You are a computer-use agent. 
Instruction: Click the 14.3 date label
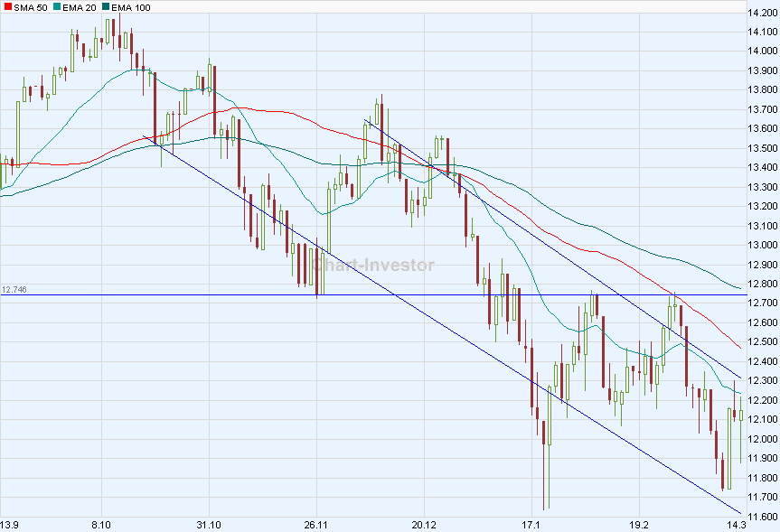[739, 524]
